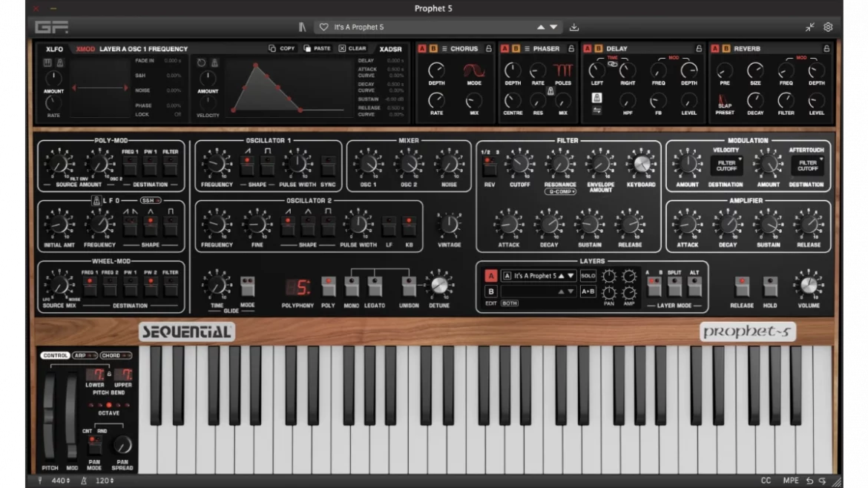Screen dimensions: 868x488
Task: Select next preset with top-bar down arrow
Action: [x=553, y=27]
